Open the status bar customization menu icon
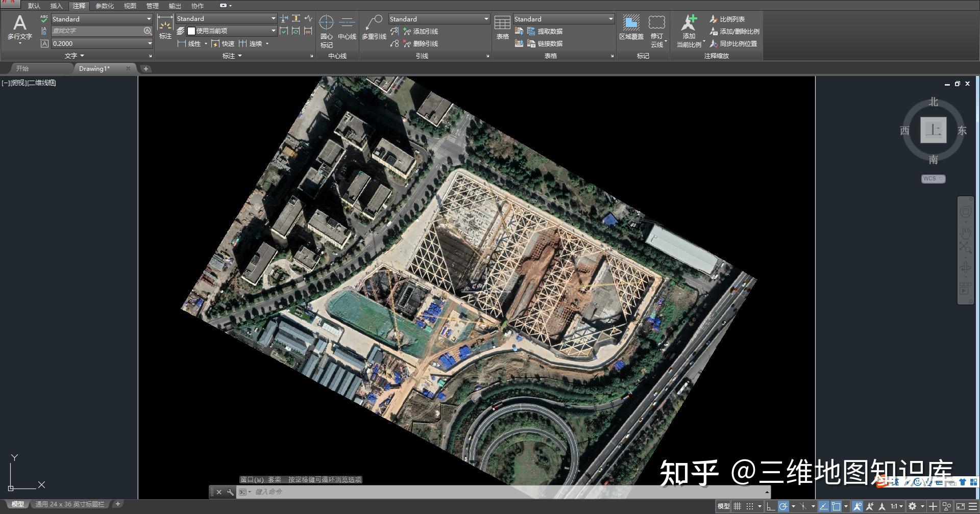This screenshot has width=980, height=514. click(x=973, y=506)
